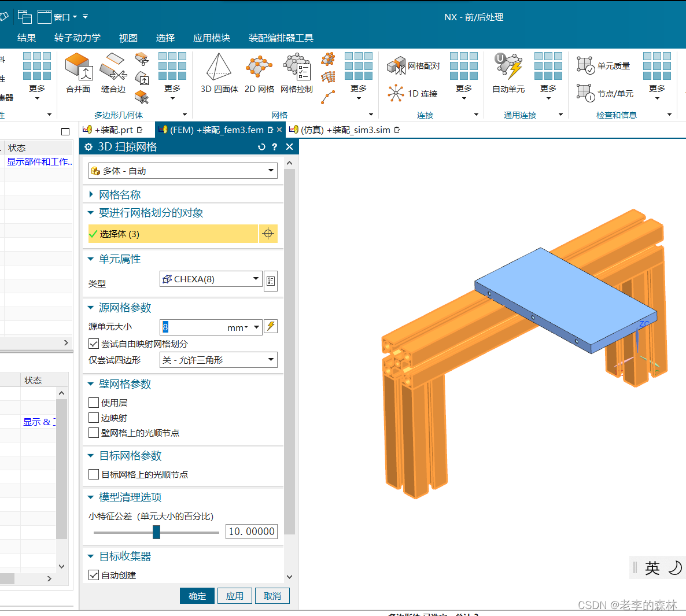Screen dimensions: 686x616
Task: Click the small orange mesh-nodes icon in 网格 group
Action: pyautogui.click(x=328, y=58)
